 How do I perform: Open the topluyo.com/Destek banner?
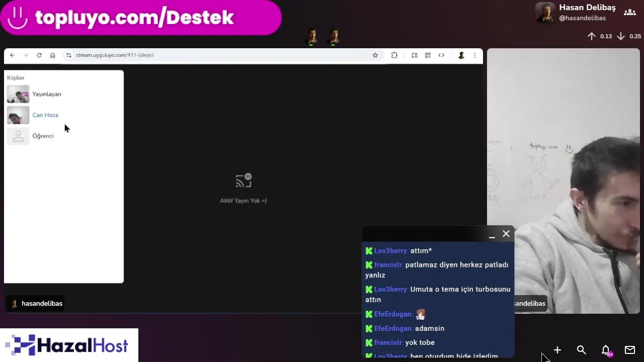point(141,17)
